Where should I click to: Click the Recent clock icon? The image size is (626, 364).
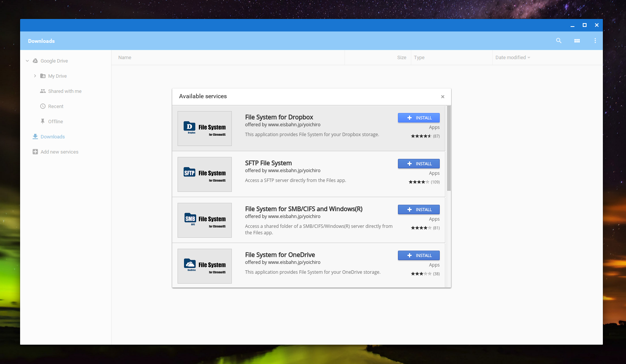coord(43,106)
